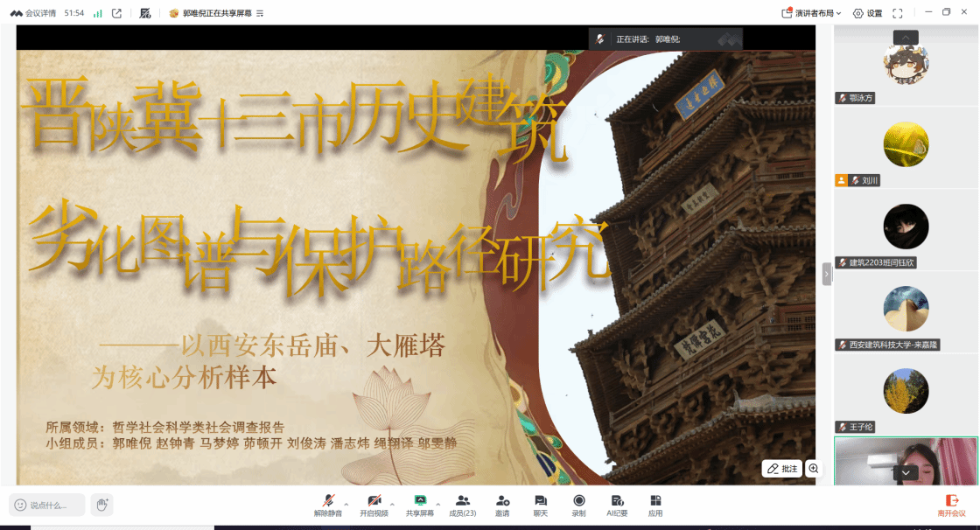Screen dimensions: 980x530
Task: Collapse participant video sidebar with arrow handle
Action: point(826,274)
